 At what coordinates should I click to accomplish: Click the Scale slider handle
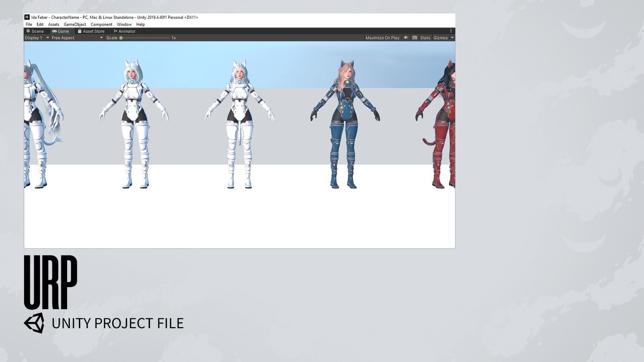click(121, 38)
